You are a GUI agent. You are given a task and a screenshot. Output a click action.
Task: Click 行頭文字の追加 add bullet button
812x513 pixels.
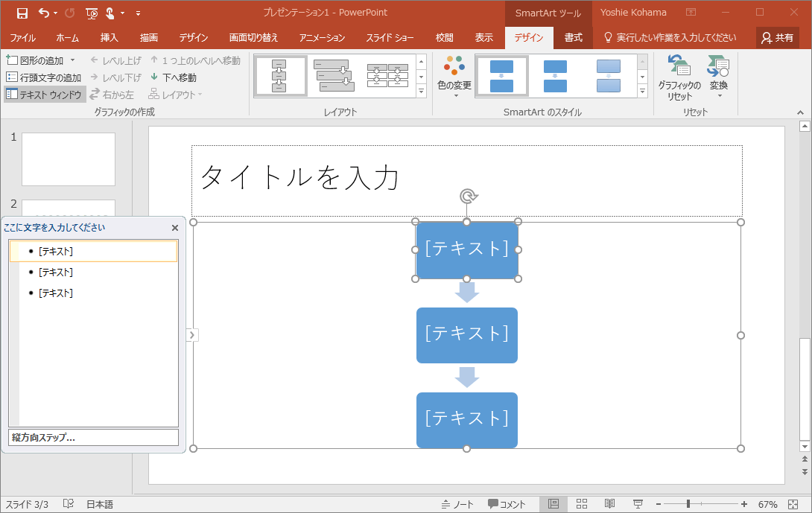(44, 77)
